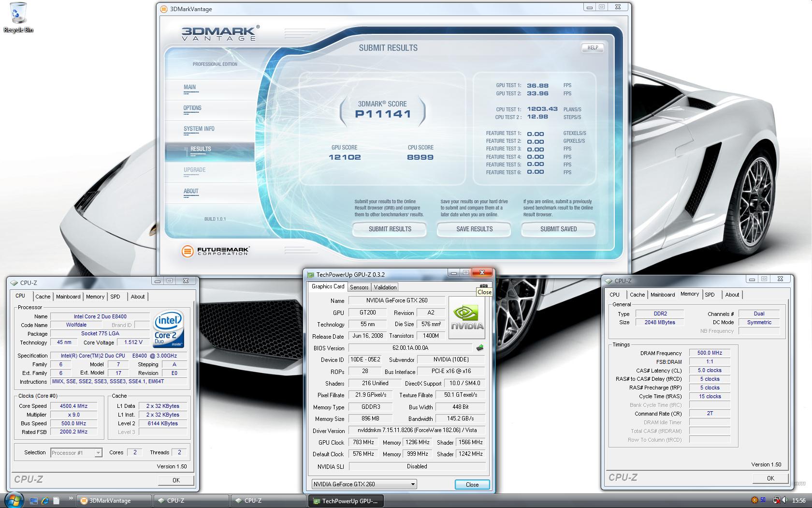Image resolution: width=812 pixels, height=508 pixels.
Task: Click Submit Results button
Action: click(390, 229)
